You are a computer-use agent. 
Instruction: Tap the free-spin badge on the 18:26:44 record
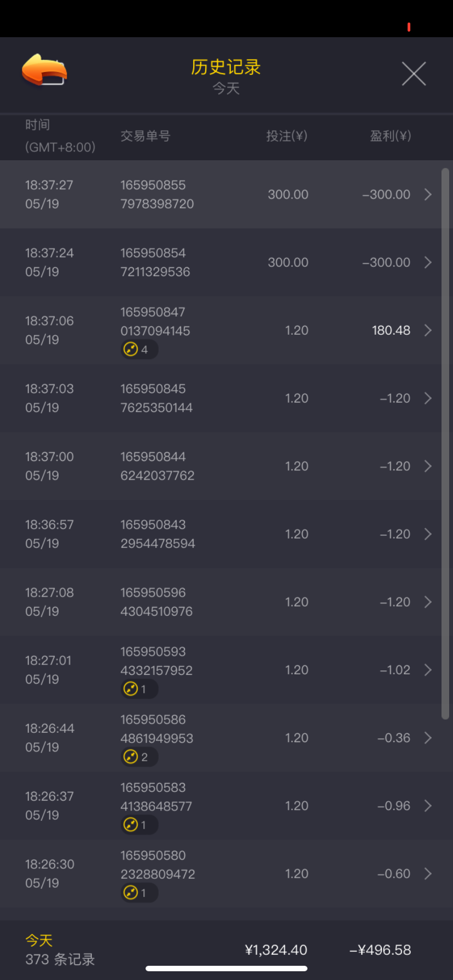pos(139,757)
